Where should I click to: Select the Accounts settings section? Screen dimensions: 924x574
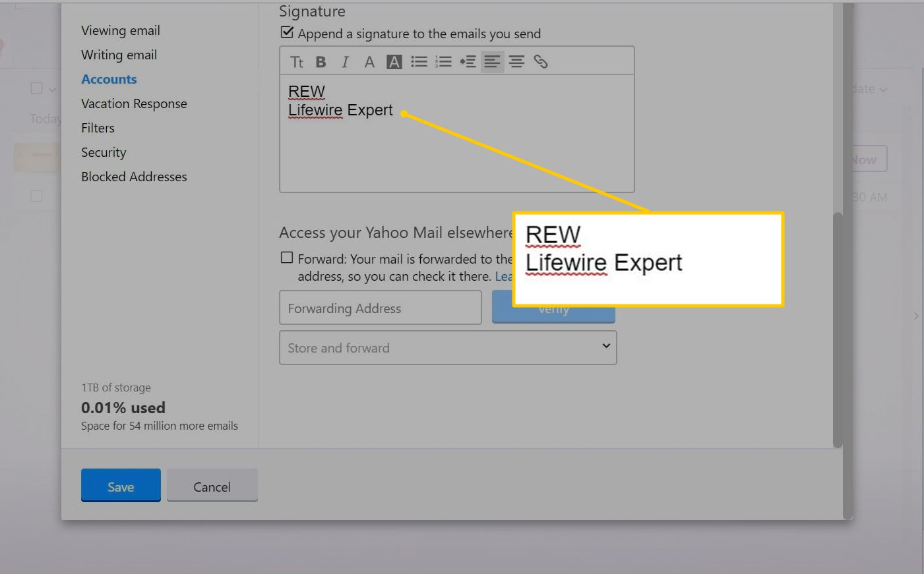click(x=109, y=79)
